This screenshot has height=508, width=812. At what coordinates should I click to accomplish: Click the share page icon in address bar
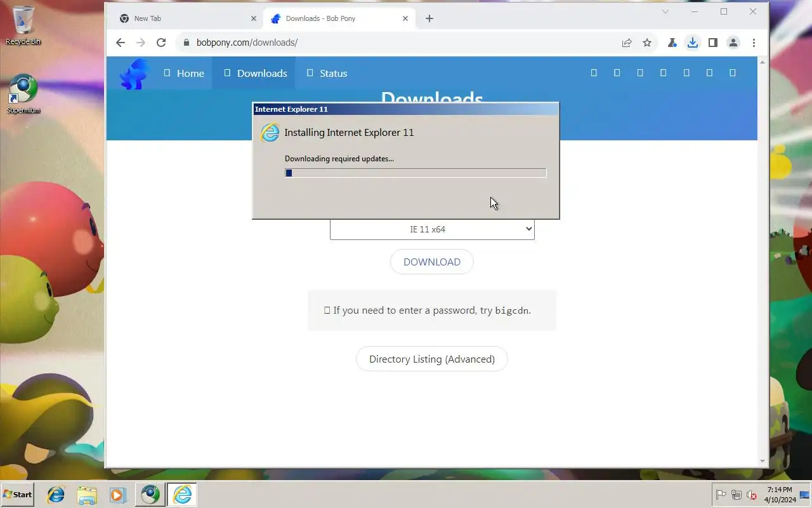click(627, 43)
